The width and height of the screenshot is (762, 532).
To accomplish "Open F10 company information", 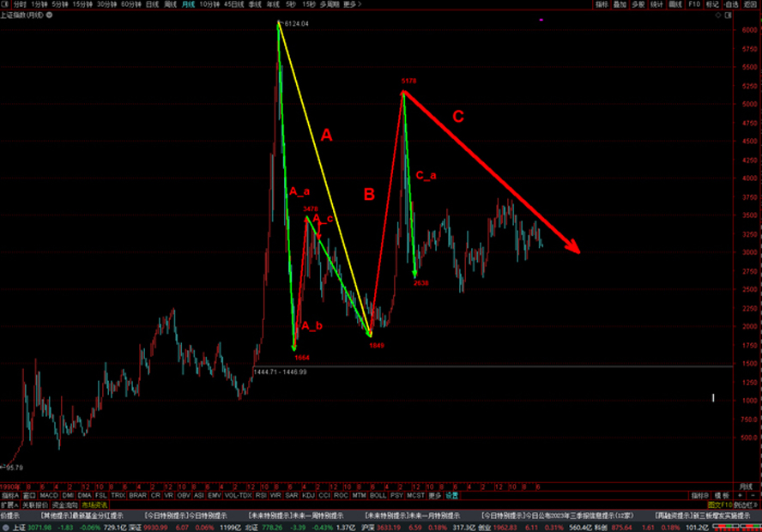I will pyautogui.click(x=694, y=4).
